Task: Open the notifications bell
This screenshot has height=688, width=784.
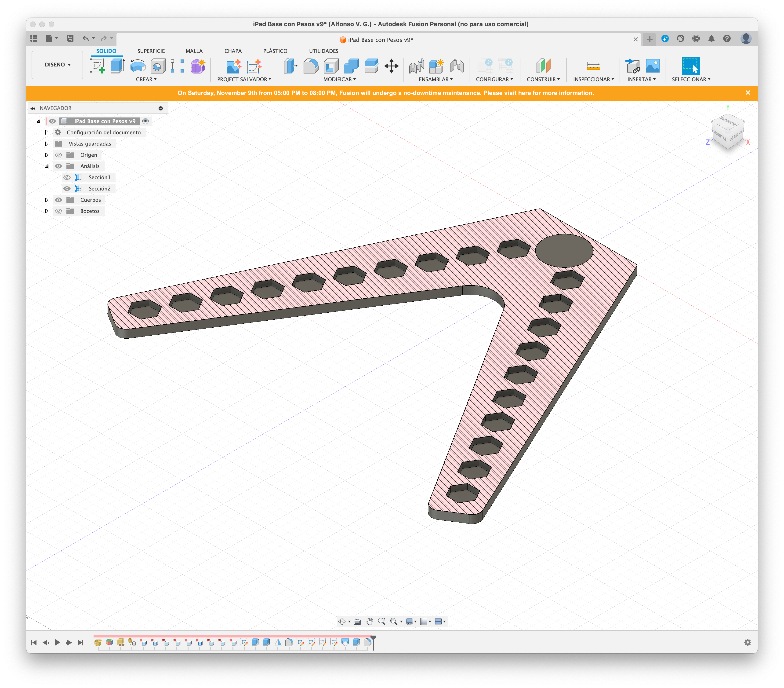Action: (711, 38)
